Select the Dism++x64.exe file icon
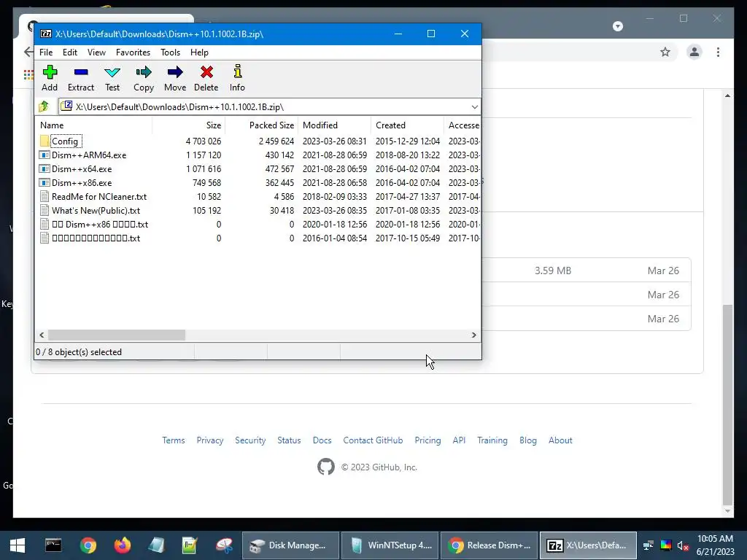The height and width of the screenshot is (560, 747). click(x=44, y=169)
